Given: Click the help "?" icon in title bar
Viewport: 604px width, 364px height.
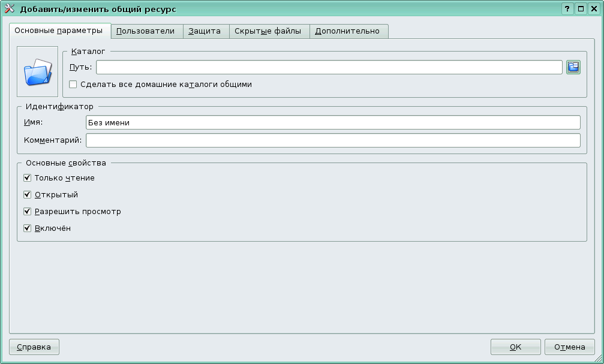Looking at the screenshot, I should [568, 8].
